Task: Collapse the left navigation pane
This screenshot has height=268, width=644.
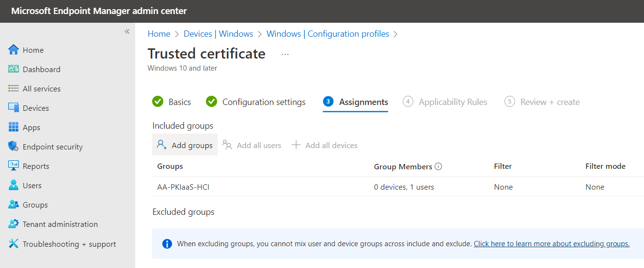Action: coord(127,31)
